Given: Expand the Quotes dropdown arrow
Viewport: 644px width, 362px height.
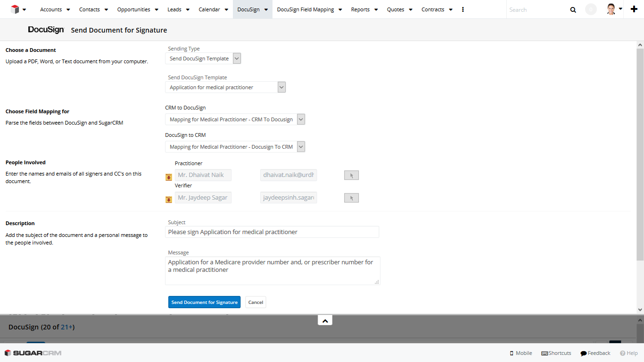Looking at the screenshot, I should (411, 9).
